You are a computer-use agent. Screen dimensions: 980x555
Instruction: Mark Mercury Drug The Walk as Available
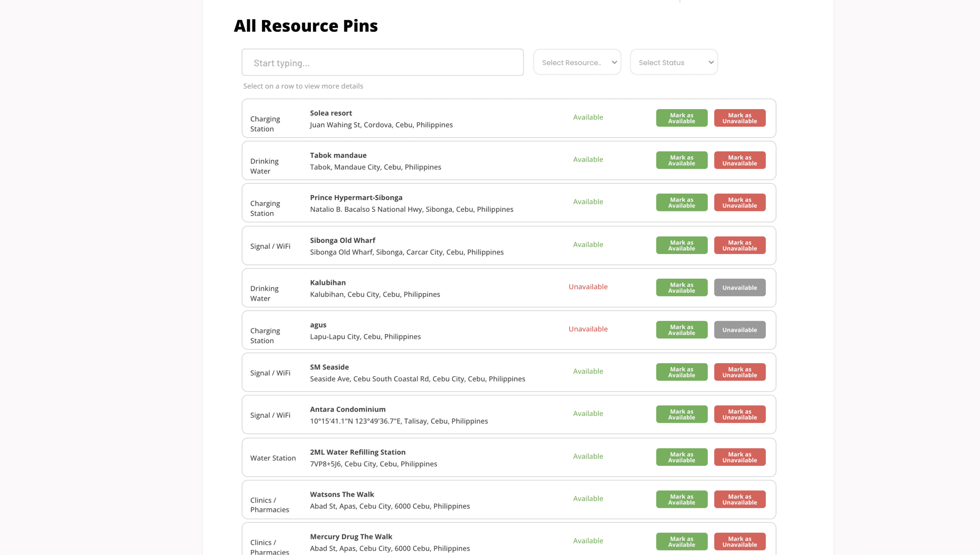point(681,542)
